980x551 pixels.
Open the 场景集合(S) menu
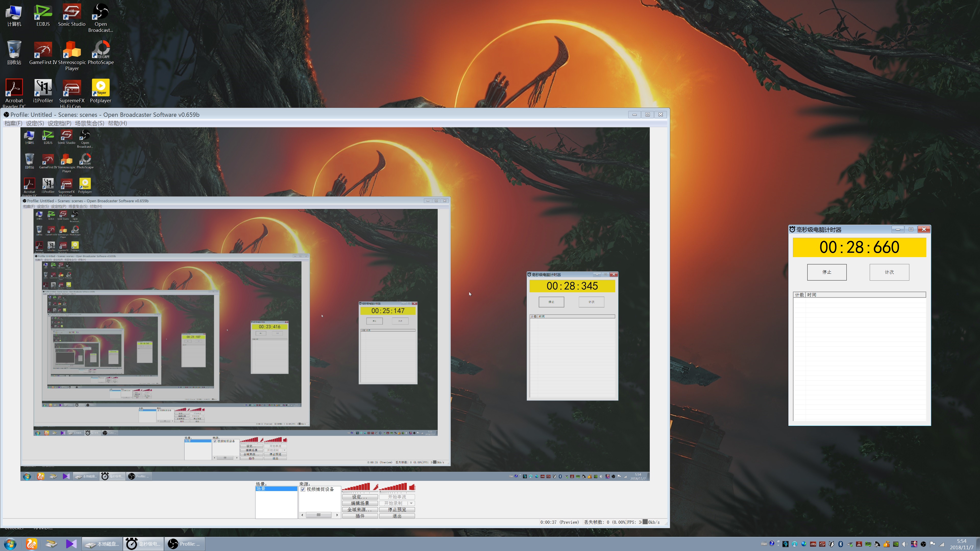pyautogui.click(x=89, y=123)
